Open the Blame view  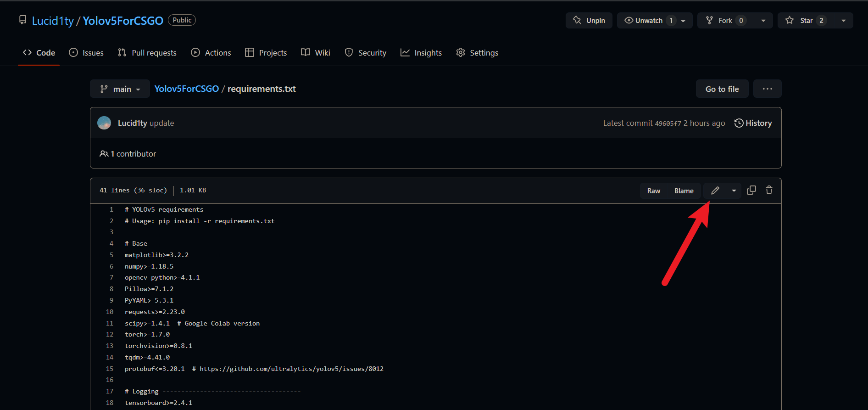coord(684,191)
